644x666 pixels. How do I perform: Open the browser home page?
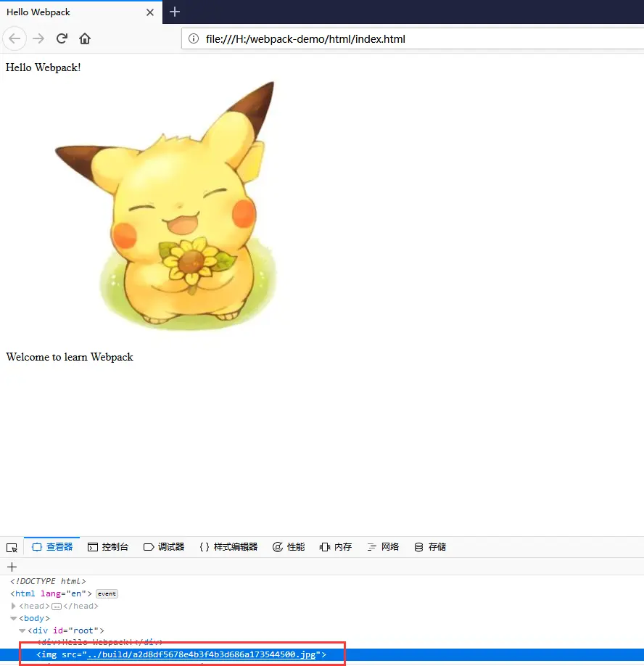[85, 38]
